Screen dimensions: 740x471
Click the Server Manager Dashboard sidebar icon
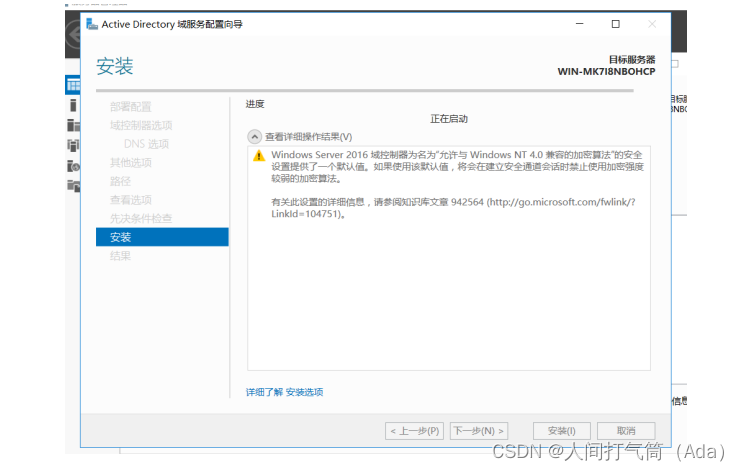[73, 85]
